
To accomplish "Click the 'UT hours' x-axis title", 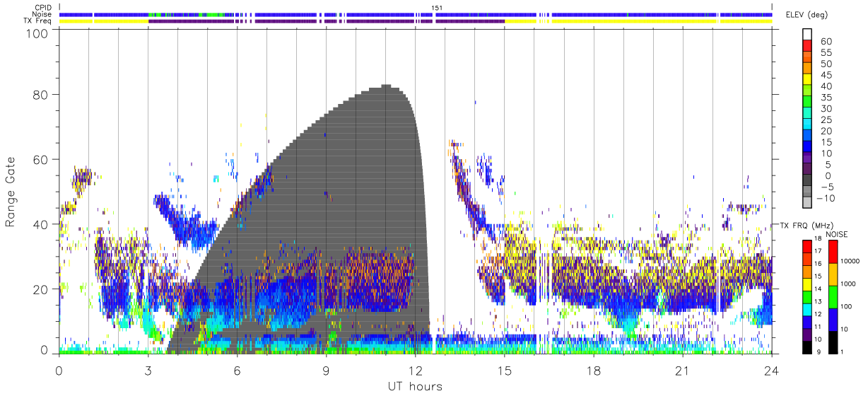I will pos(414,386).
